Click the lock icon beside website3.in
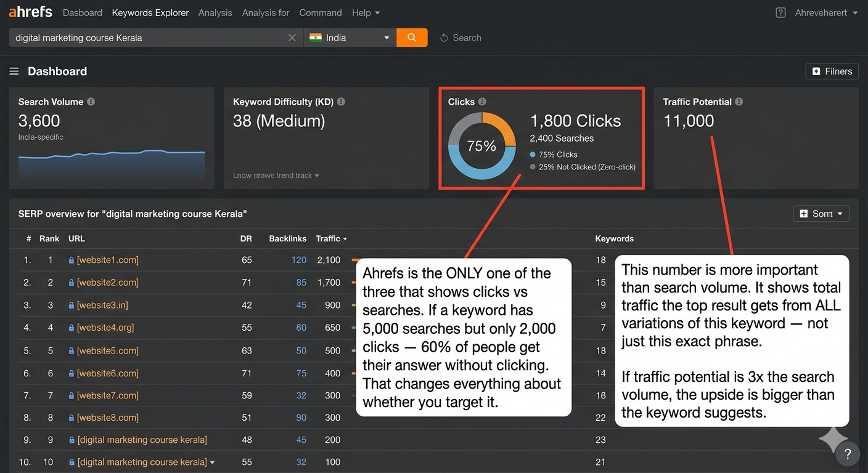The height and width of the screenshot is (473, 868). (x=72, y=305)
